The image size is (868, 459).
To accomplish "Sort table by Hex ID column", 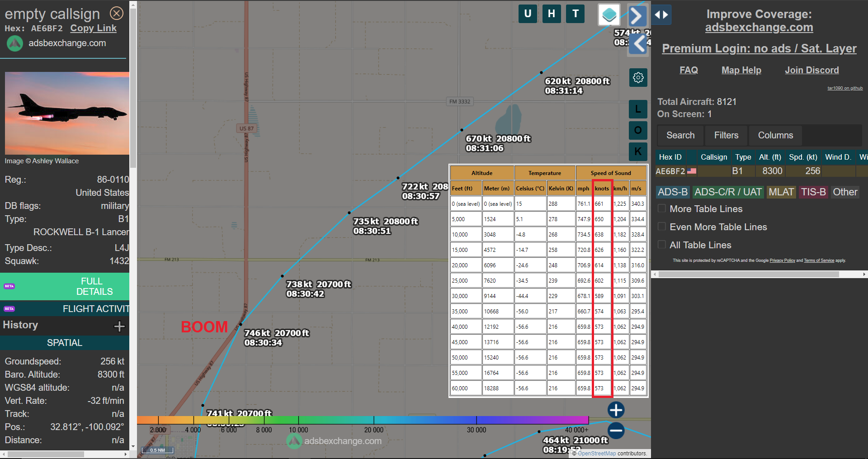I will pos(670,157).
